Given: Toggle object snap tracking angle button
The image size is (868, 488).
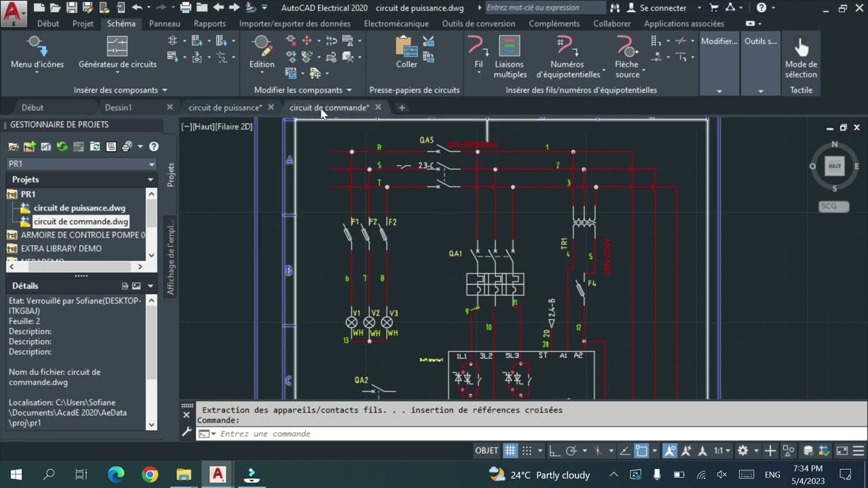Looking at the screenshot, I should coord(625,451).
